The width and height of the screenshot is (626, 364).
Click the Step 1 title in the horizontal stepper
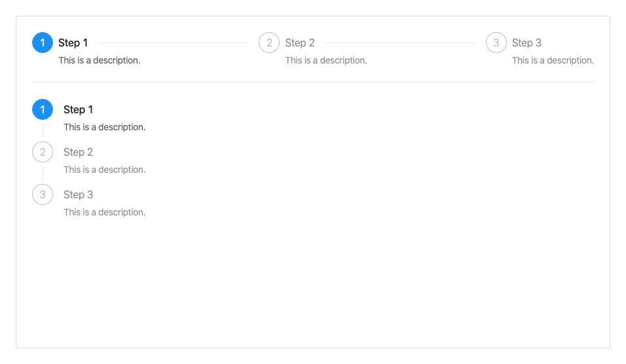tap(73, 43)
